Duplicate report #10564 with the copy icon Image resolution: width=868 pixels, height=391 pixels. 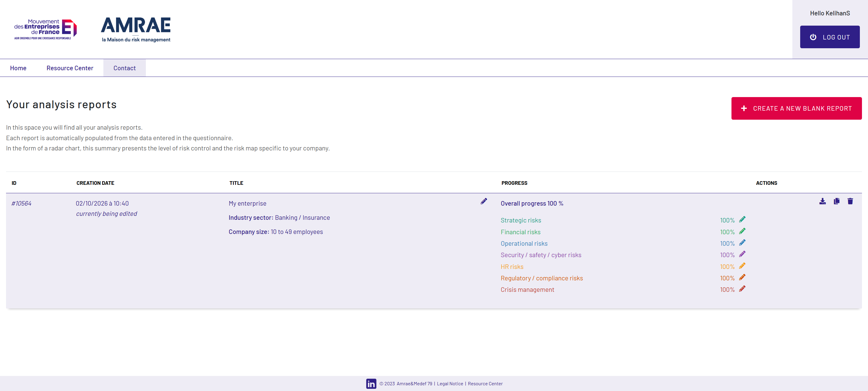click(x=836, y=201)
